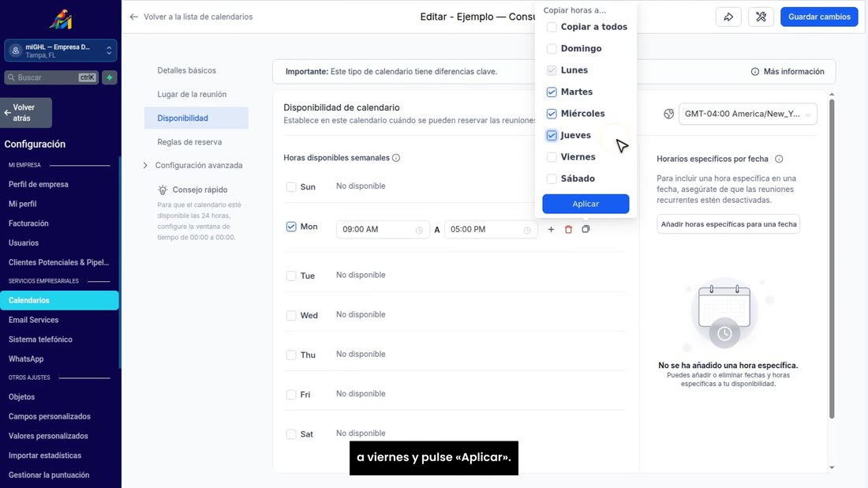Check the Sábado checkbox
Screen dimensions: 868x488
coord(552,179)
